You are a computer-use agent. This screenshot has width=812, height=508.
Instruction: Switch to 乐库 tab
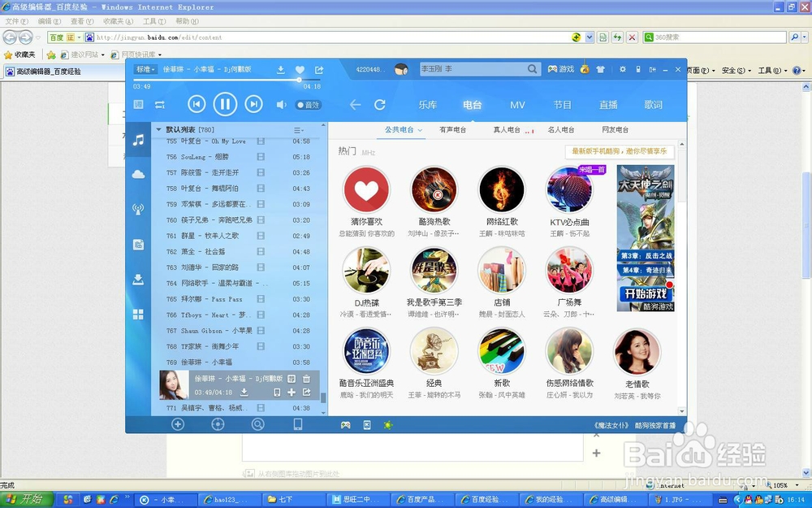tap(428, 105)
